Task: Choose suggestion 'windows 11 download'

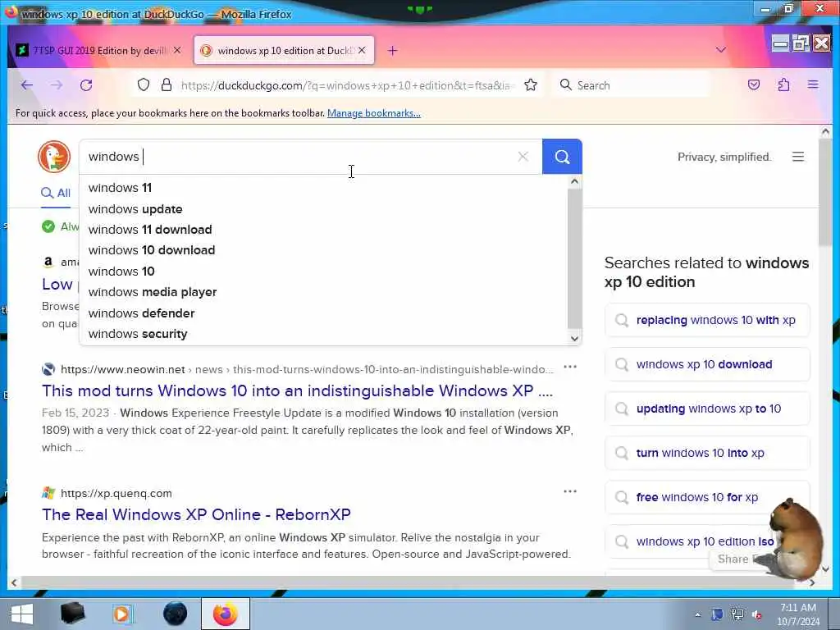Action: click(323, 230)
